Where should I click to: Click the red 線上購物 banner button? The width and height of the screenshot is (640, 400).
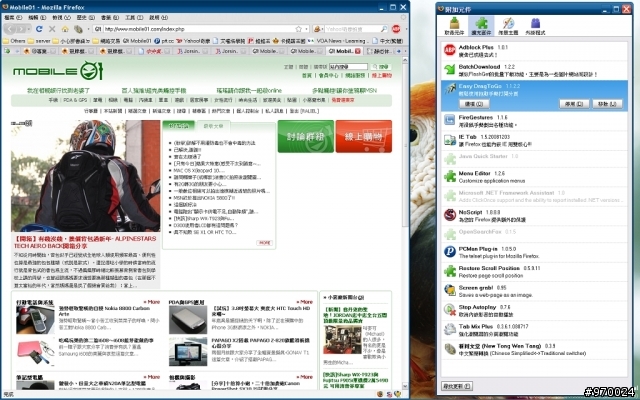pos(364,136)
